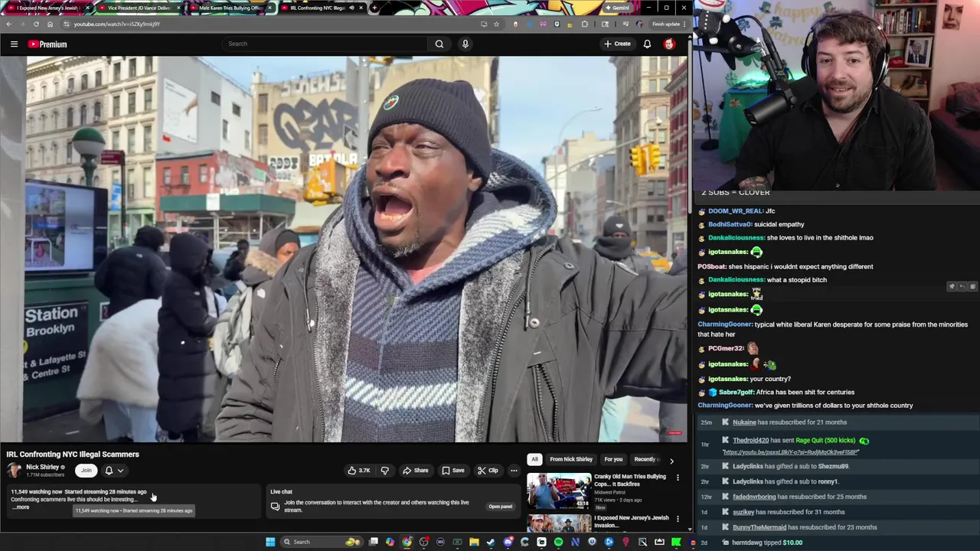The image size is (980, 551).
Task: Click username Sabre7golf in chat
Action: (737, 393)
